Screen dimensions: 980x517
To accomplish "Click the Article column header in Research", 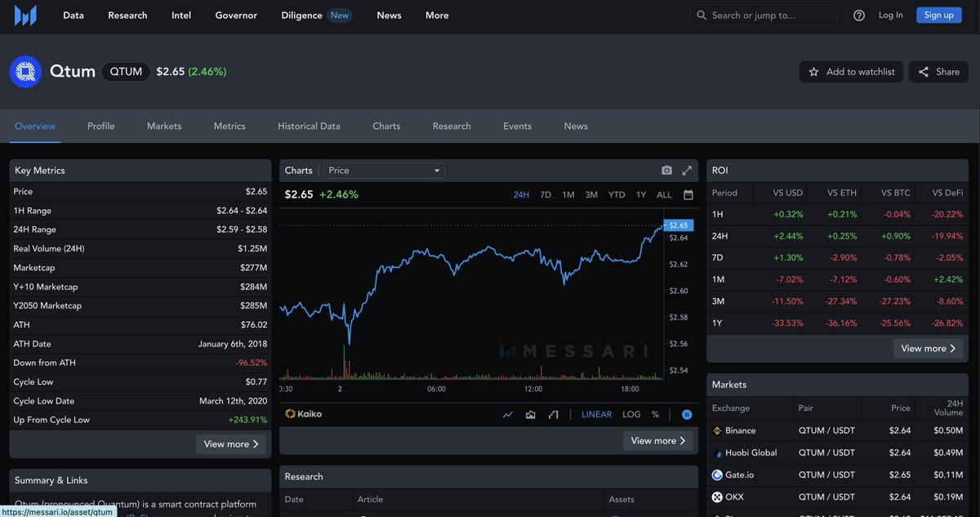I will (x=370, y=499).
